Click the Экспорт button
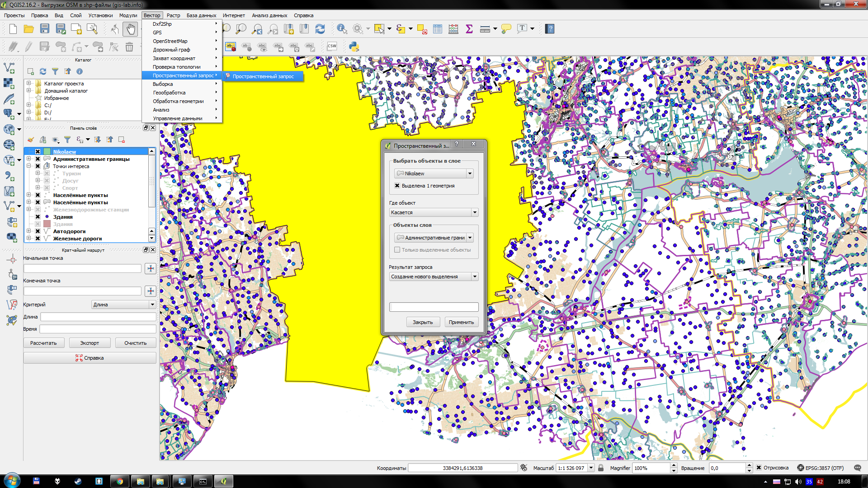 [x=90, y=343]
